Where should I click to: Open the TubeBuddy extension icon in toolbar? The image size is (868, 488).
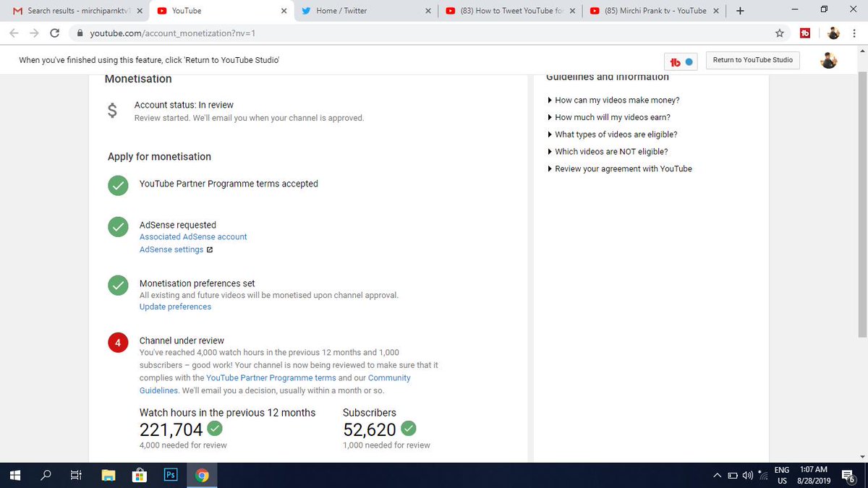point(805,33)
